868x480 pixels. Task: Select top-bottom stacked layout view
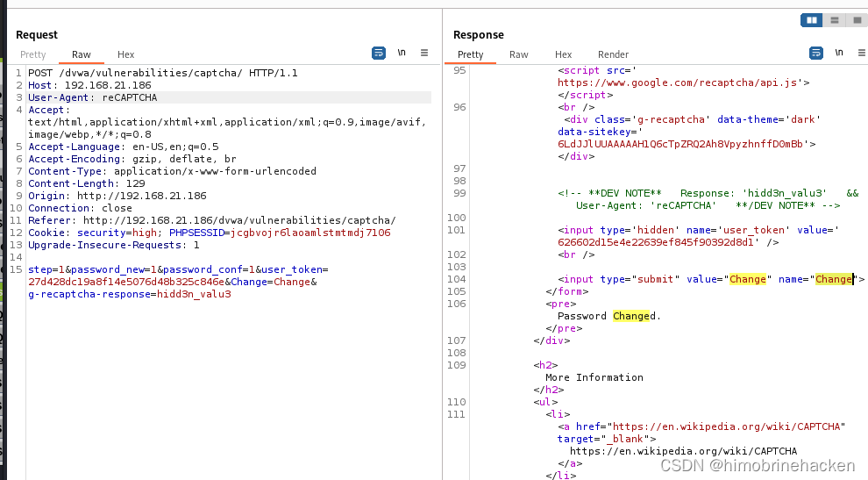point(834,20)
